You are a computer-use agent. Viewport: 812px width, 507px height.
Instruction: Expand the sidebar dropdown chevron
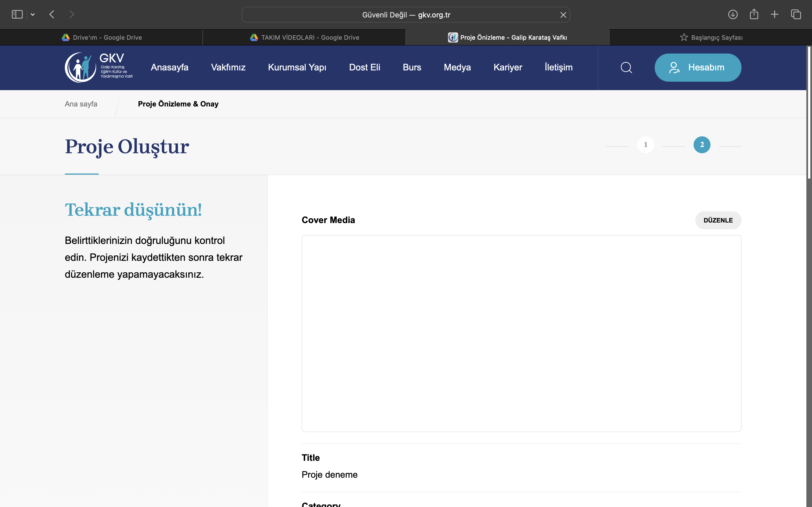point(32,14)
